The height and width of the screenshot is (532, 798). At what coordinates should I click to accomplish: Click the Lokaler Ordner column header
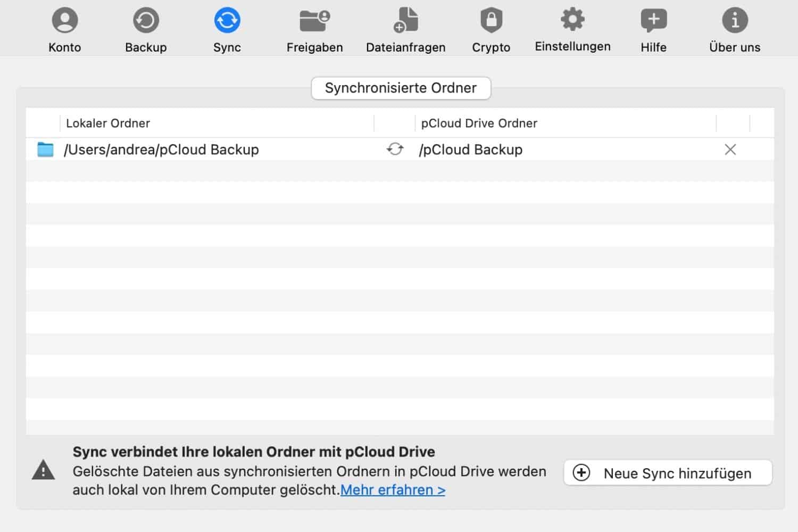[108, 123]
